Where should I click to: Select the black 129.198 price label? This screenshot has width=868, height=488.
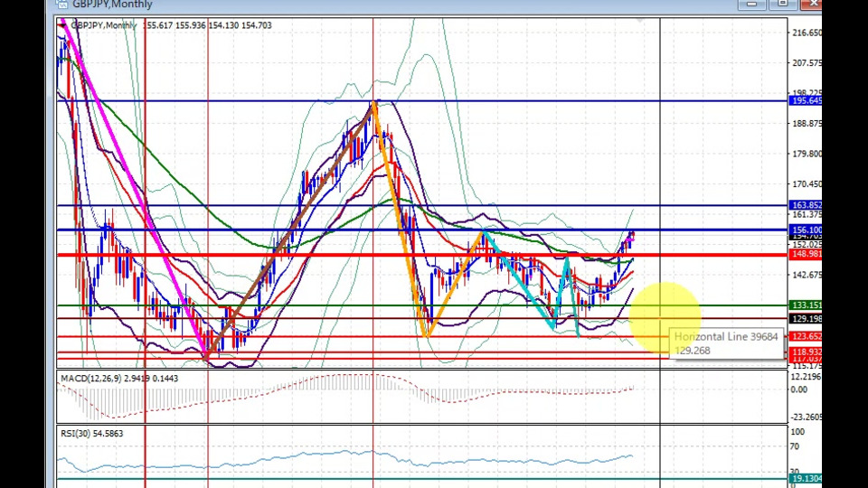806,319
